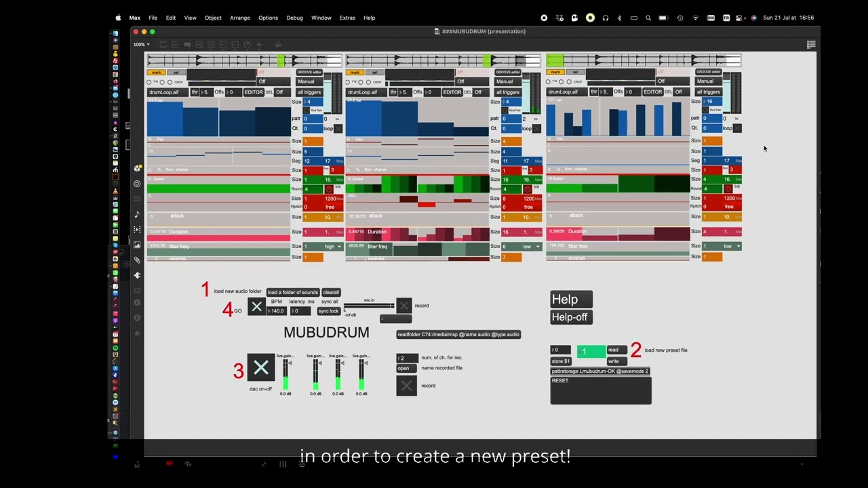Click the fourth live.gain slider

(x=361, y=375)
